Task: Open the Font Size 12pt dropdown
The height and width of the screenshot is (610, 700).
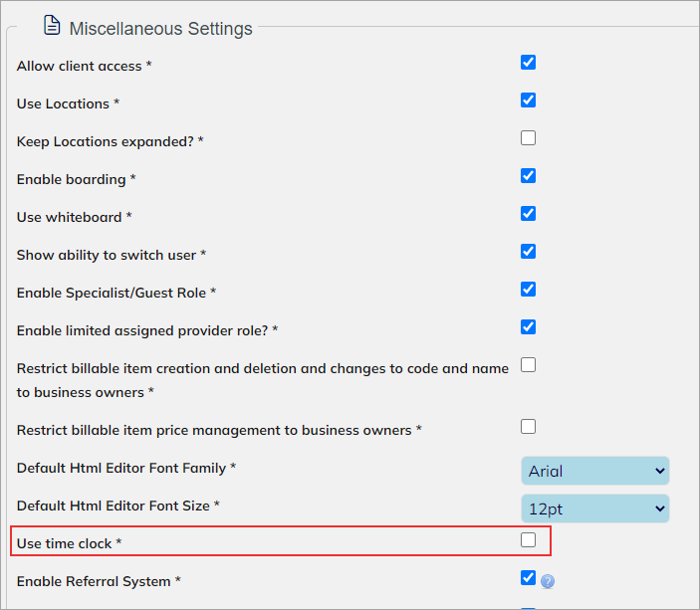Action: click(595, 508)
